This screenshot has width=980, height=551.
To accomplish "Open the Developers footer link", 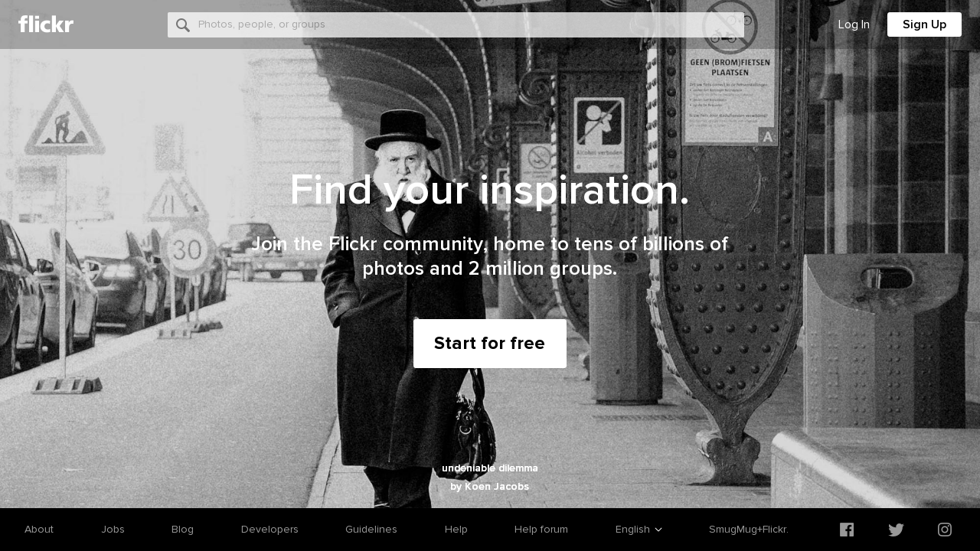I will [269, 530].
